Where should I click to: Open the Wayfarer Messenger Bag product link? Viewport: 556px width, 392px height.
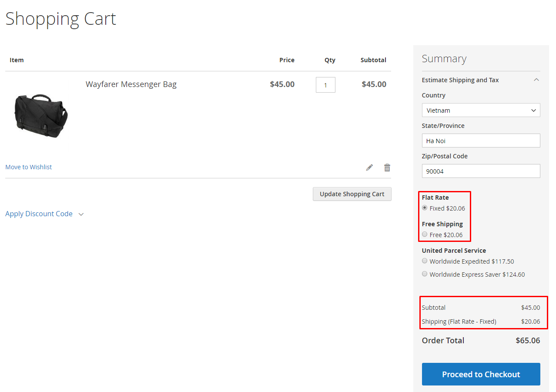coord(131,84)
